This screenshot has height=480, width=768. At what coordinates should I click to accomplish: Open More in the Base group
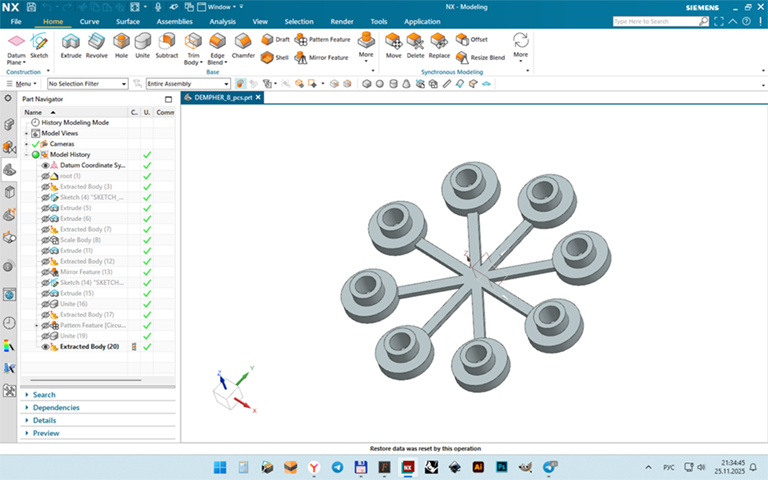pos(366,48)
